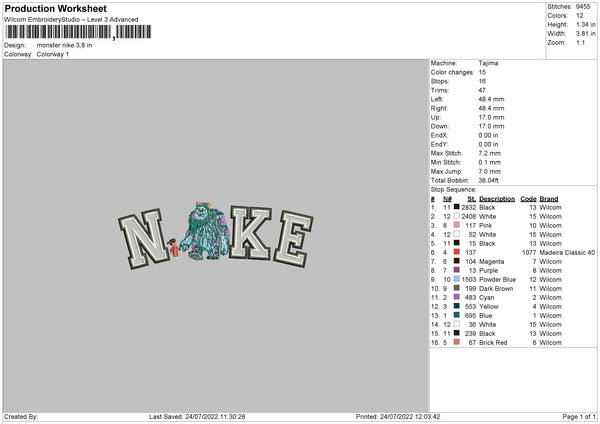Viewport: 600px width, 424px height.
Task: Click the Stitches value 9455
Action: pos(583,7)
